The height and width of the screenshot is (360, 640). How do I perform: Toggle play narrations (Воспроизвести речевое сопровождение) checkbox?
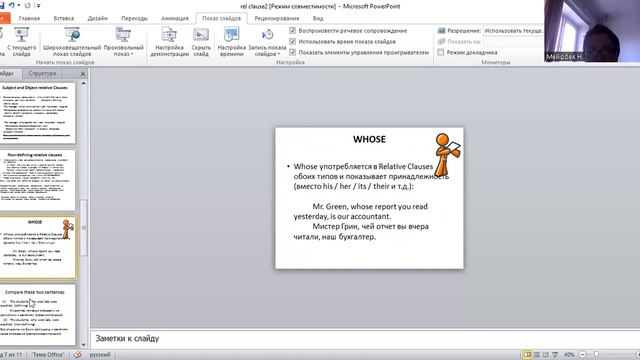292,31
